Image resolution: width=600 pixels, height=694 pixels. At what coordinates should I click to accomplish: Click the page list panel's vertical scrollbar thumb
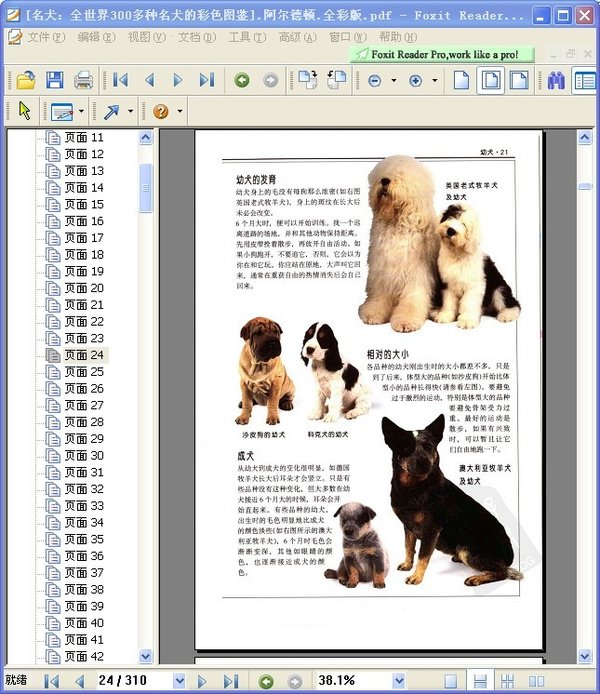[146, 187]
